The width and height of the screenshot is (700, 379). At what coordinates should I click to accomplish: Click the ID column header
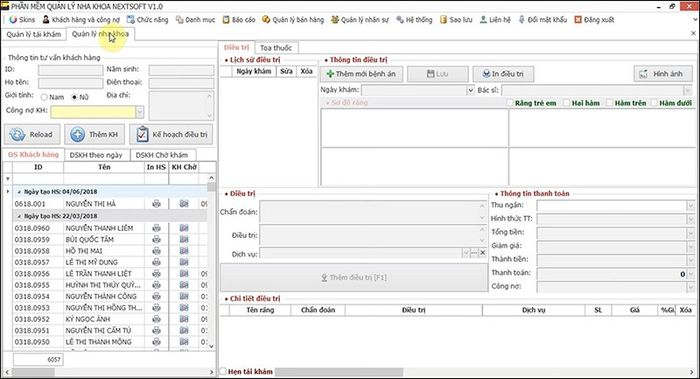click(38, 167)
